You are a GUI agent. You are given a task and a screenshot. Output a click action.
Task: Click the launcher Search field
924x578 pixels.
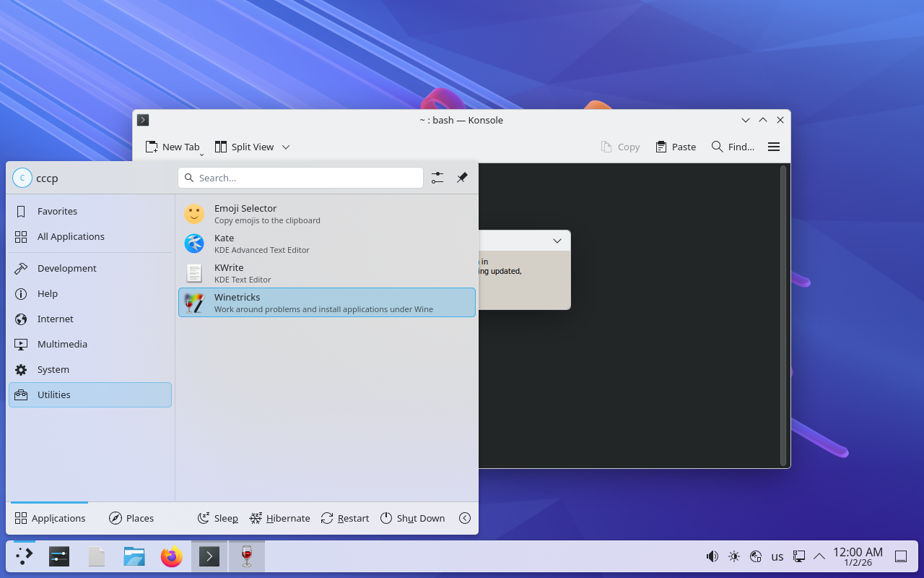tap(300, 178)
